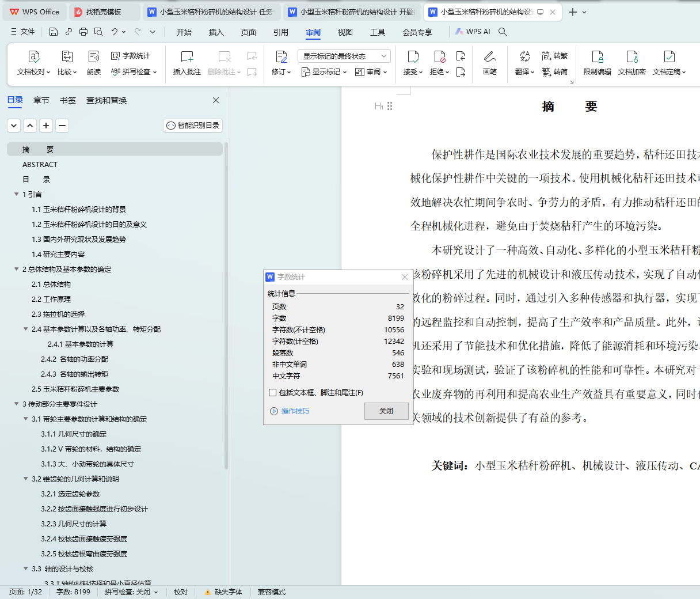The height and width of the screenshot is (599, 700).
Task: Click 校对 in status bar
Action: [x=181, y=592]
